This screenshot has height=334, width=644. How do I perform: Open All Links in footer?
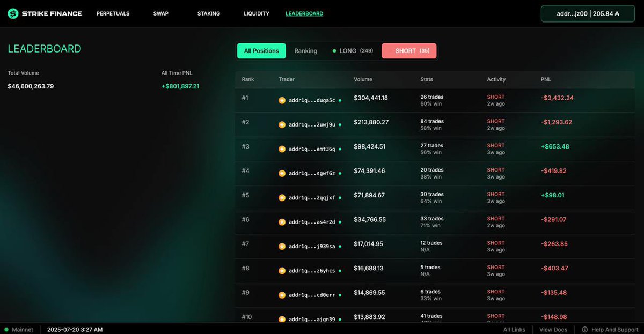pos(514,330)
